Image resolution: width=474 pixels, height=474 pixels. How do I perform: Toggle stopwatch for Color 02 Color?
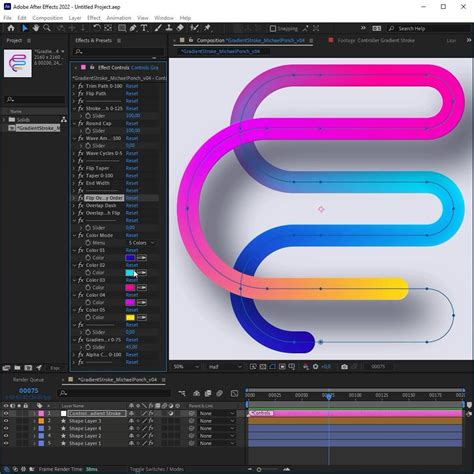(x=88, y=272)
